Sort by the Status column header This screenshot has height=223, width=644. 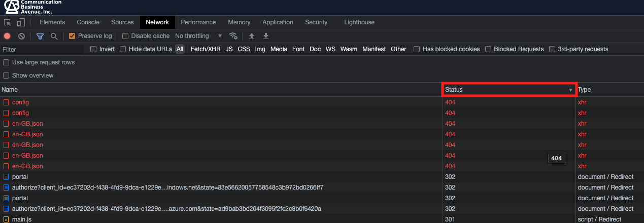[509, 90]
